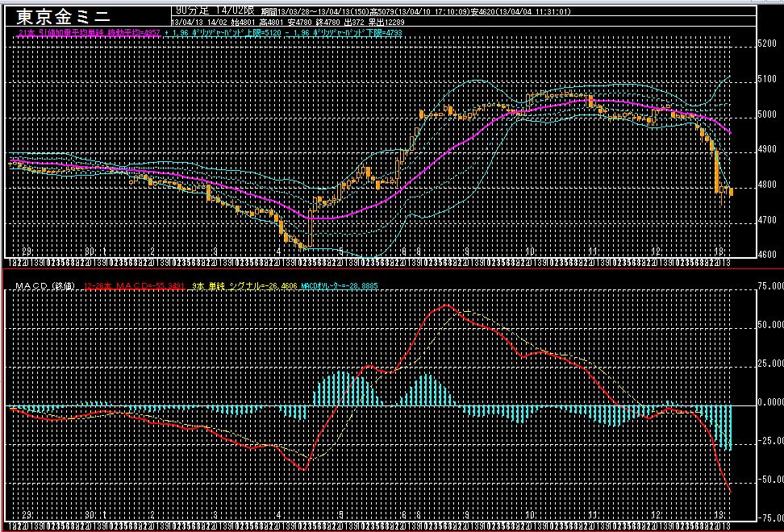The image size is (784, 532).
Task: Click the 90分足 14/02限 timeframe label
Action: coord(215,10)
